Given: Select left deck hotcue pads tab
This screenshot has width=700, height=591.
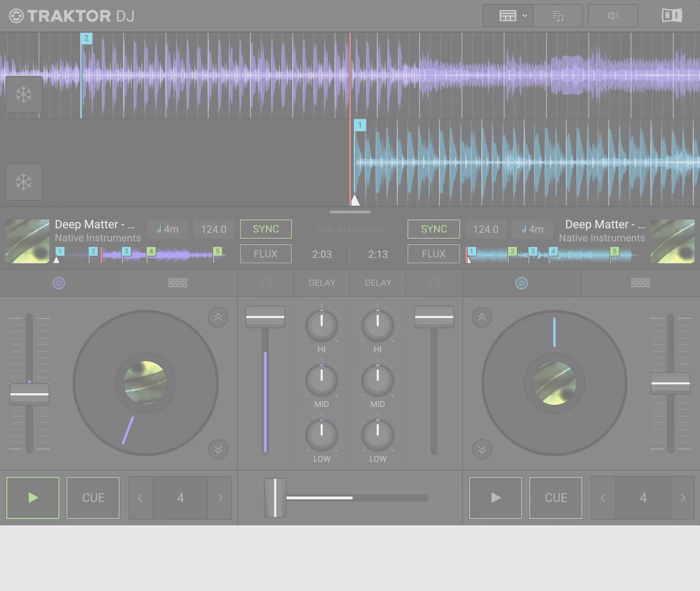Looking at the screenshot, I should [x=178, y=283].
